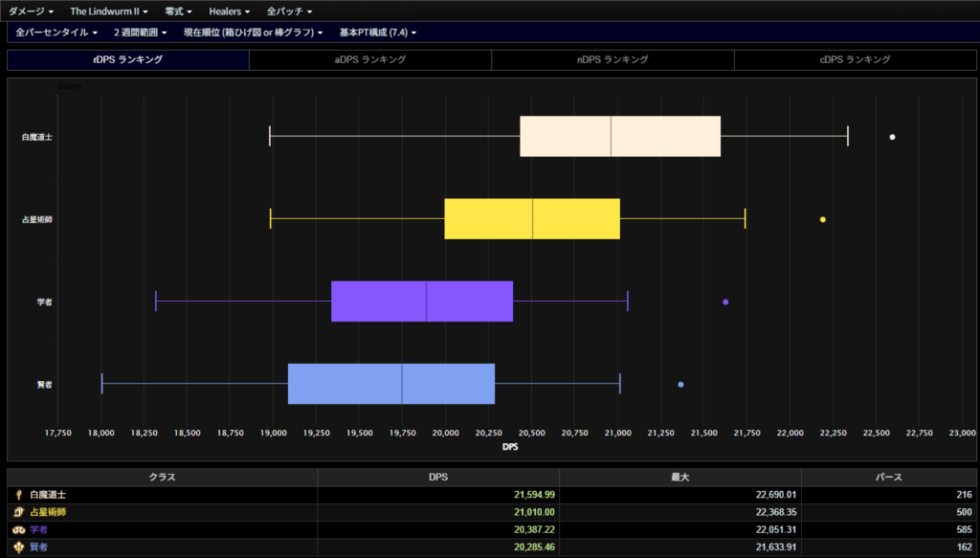
Task: Switch to the aDPS ランキング tab
Action: (x=370, y=59)
